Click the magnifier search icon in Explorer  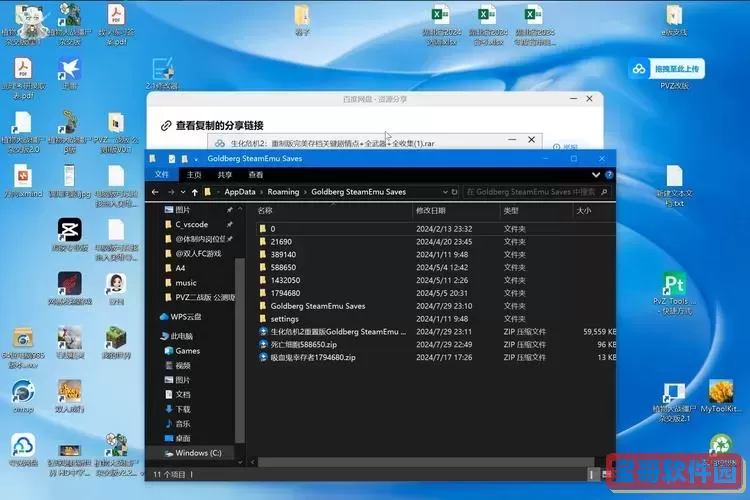tap(604, 192)
